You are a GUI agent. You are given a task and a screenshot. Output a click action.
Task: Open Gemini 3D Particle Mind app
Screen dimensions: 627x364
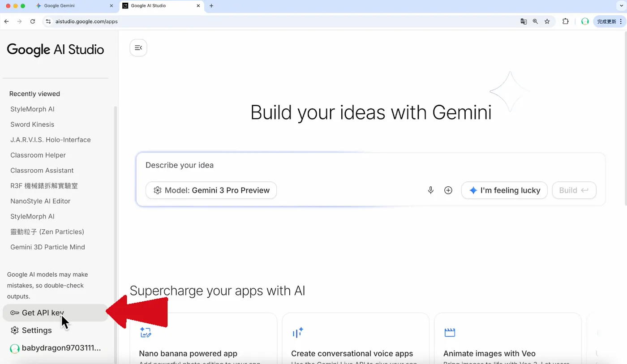point(47,247)
